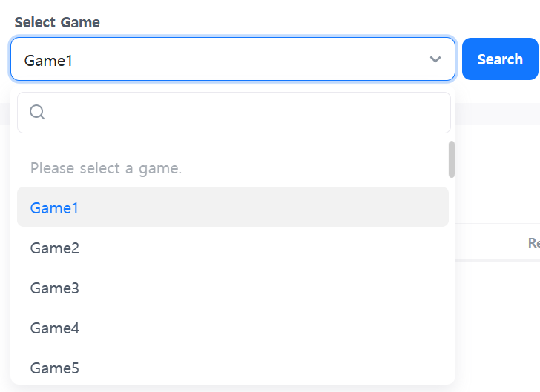Choose the "Please select a game." placeholder option
The width and height of the screenshot is (540, 392).
pos(106,168)
